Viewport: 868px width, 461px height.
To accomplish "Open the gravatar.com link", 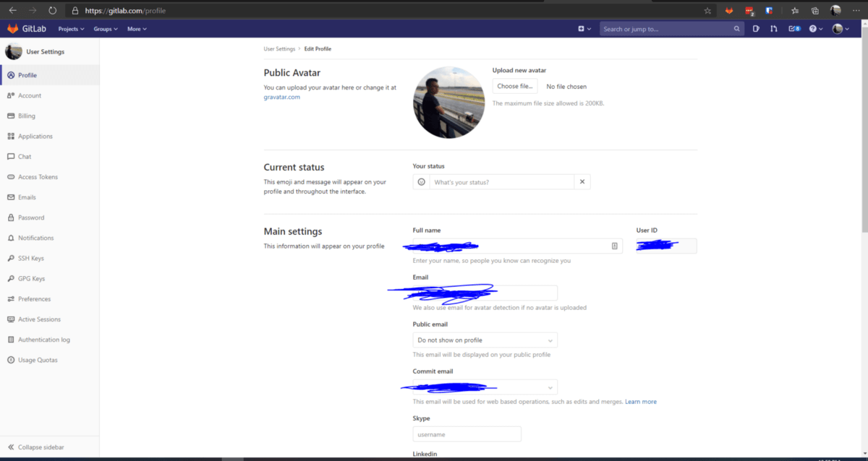I will [x=281, y=96].
